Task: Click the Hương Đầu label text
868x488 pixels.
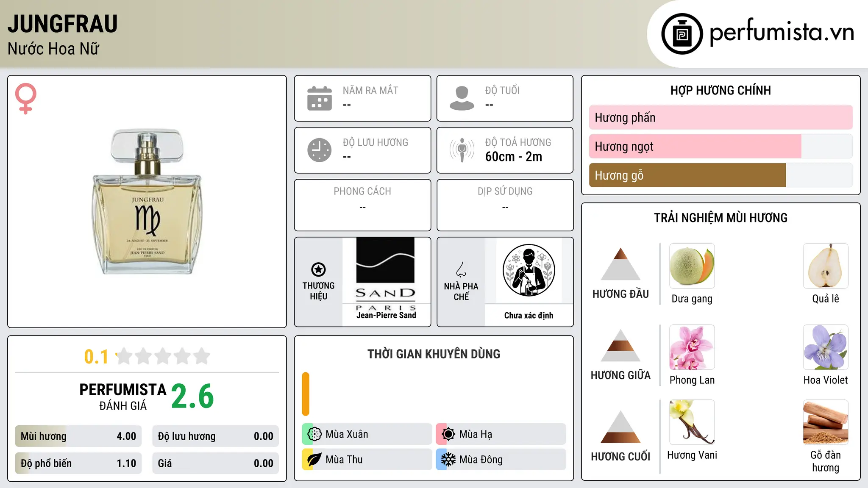Action: (620, 294)
